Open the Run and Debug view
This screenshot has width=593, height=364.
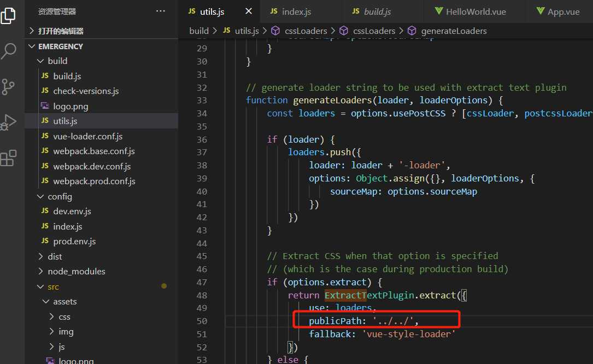coord(8,122)
